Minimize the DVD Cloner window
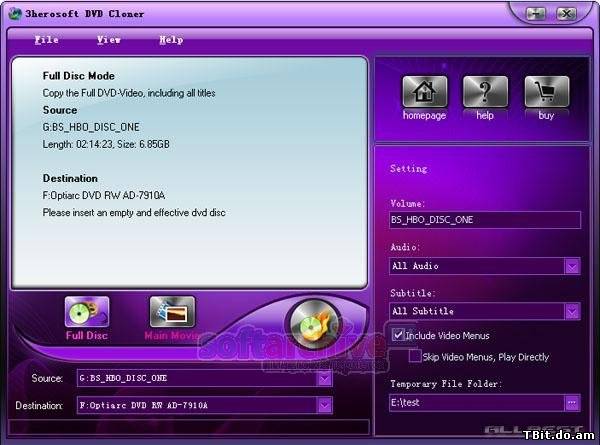The height and width of the screenshot is (445, 600). pyautogui.click(x=536, y=14)
